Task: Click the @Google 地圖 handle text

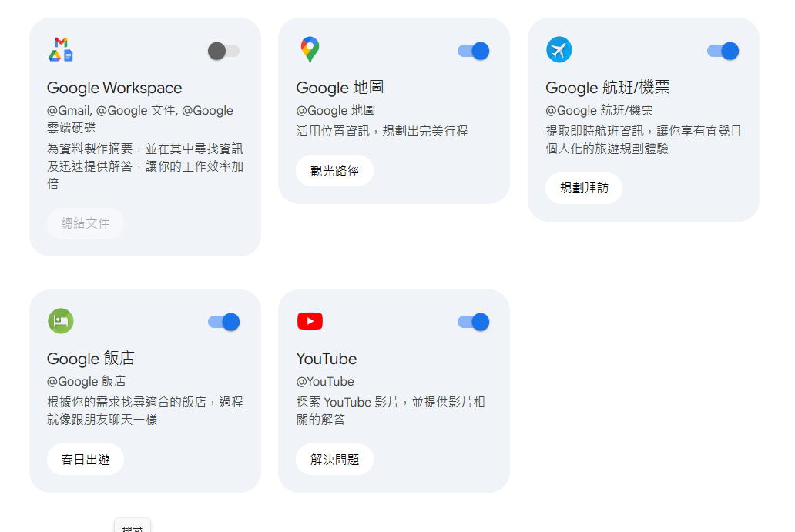Action: point(336,110)
